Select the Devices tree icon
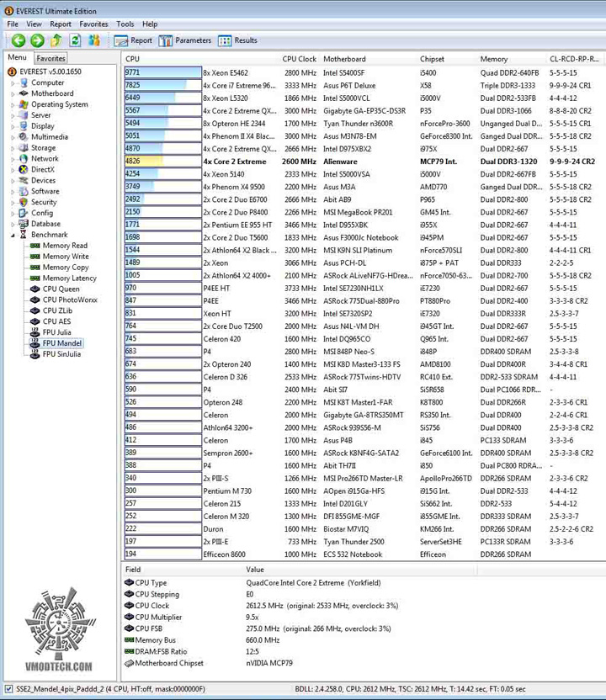 24,180
